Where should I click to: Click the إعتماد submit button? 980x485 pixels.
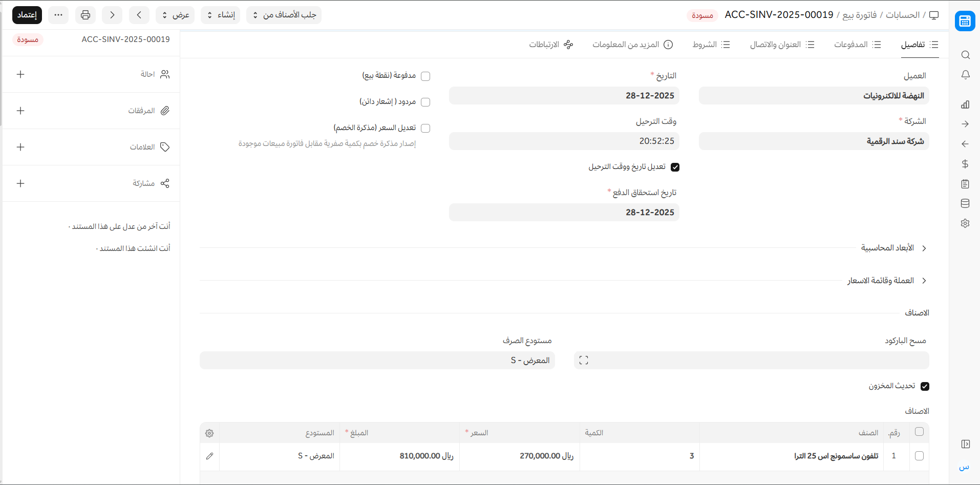click(27, 15)
